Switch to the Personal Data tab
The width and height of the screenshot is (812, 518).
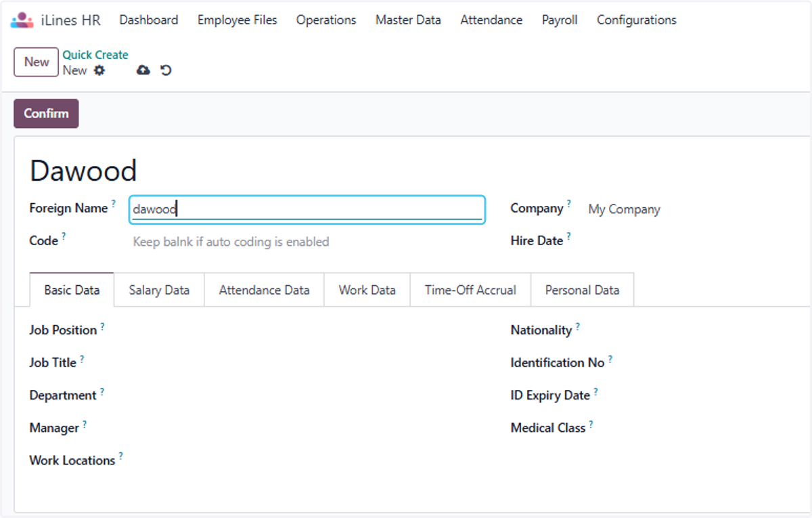click(x=583, y=290)
